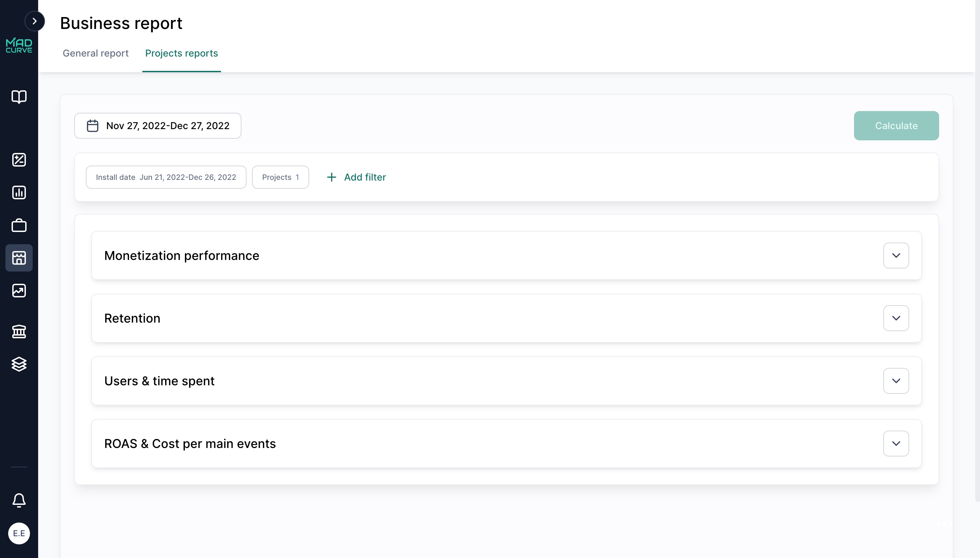Click the Calculate button
Image resolution: width=980 pixels, height=558 pixels.
[896, 125]
